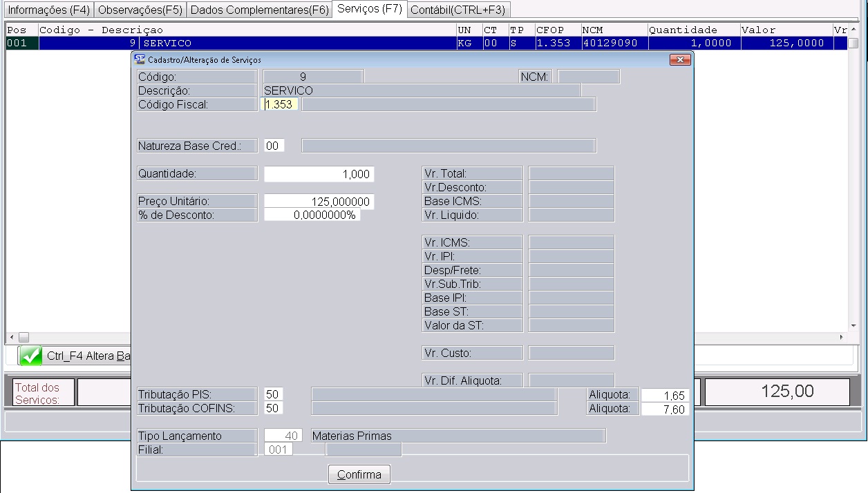
Task: Go to Dados Complementares(F6) tab
Action: pos(259,10)
